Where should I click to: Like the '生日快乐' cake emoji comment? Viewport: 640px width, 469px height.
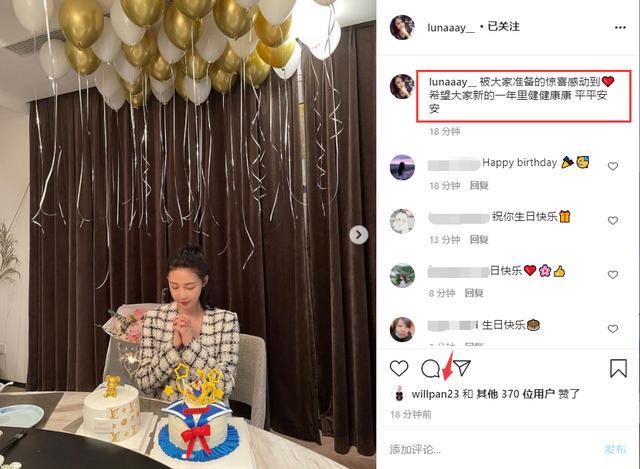(612, 329)
